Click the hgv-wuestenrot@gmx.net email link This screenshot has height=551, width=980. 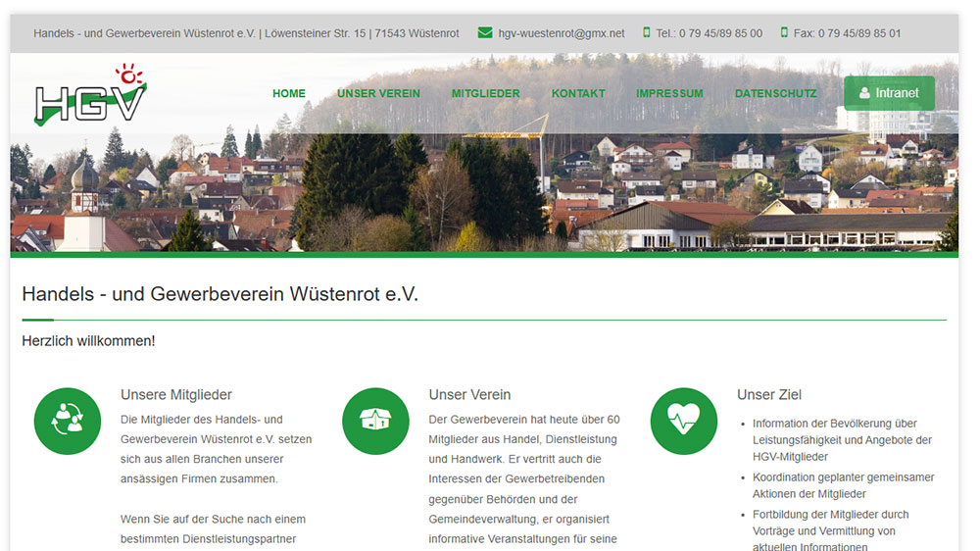(562, 33)
